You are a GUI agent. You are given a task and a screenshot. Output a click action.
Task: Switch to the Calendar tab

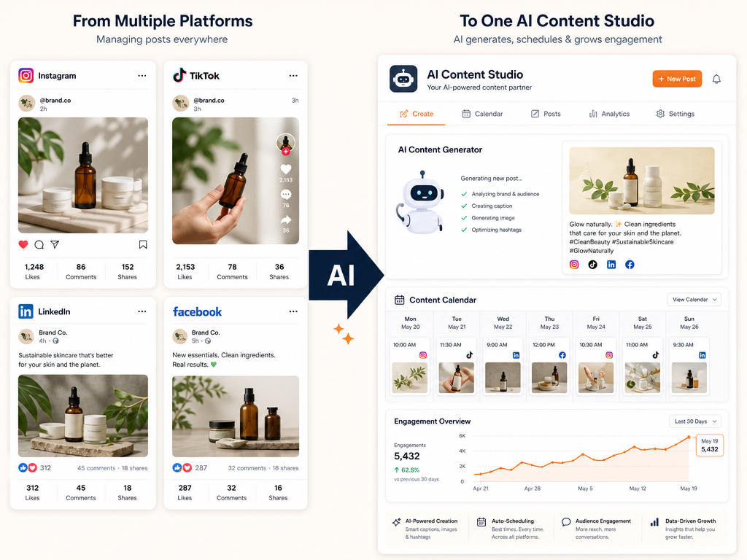click(483, 114)
